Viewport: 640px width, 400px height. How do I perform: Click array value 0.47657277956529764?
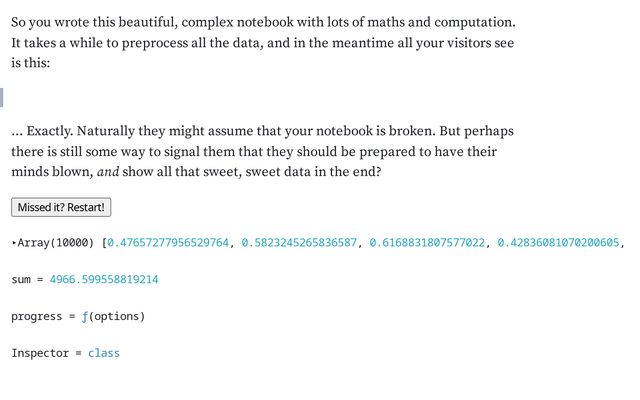[x=168, y=243]
